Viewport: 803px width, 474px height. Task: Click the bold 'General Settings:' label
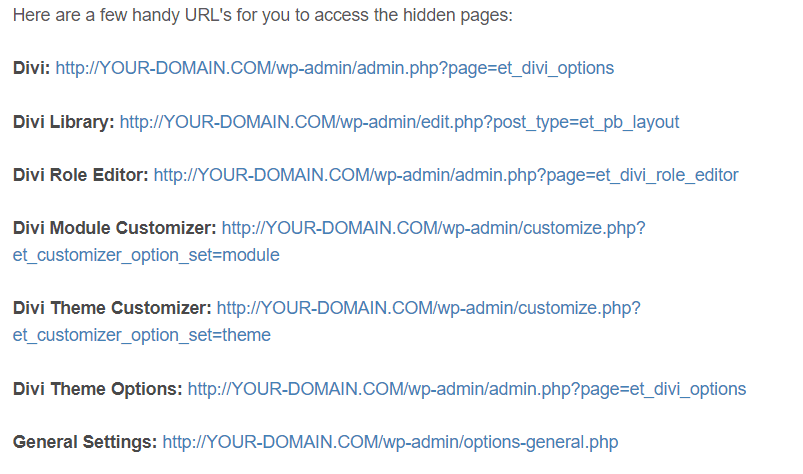[85, 442]
